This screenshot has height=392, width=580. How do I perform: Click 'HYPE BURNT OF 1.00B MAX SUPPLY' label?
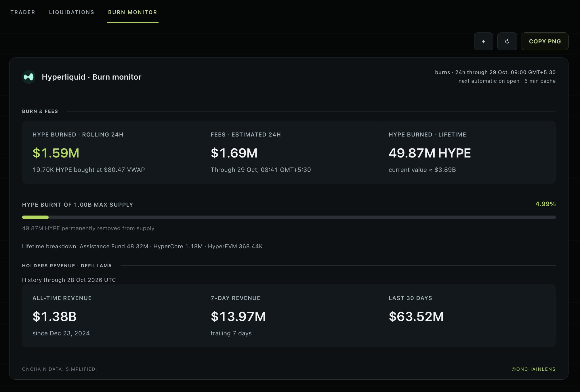click(x=78, y=205)
